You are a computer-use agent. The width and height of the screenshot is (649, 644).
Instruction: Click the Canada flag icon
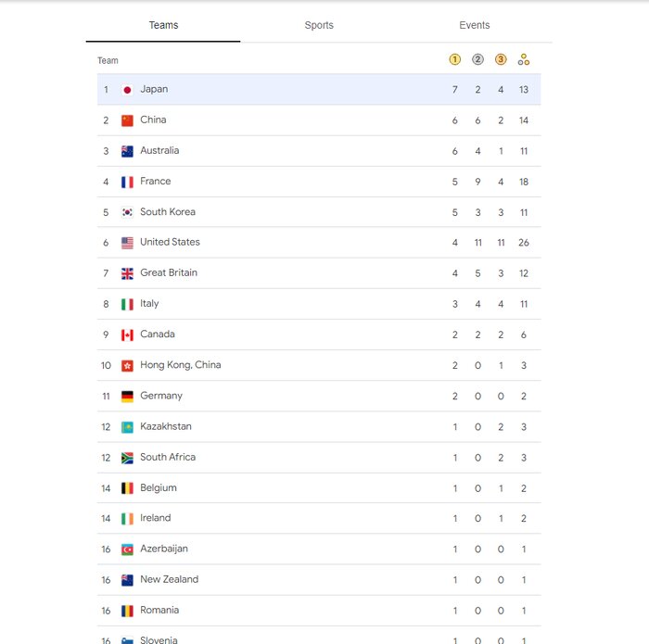(127, 335)
